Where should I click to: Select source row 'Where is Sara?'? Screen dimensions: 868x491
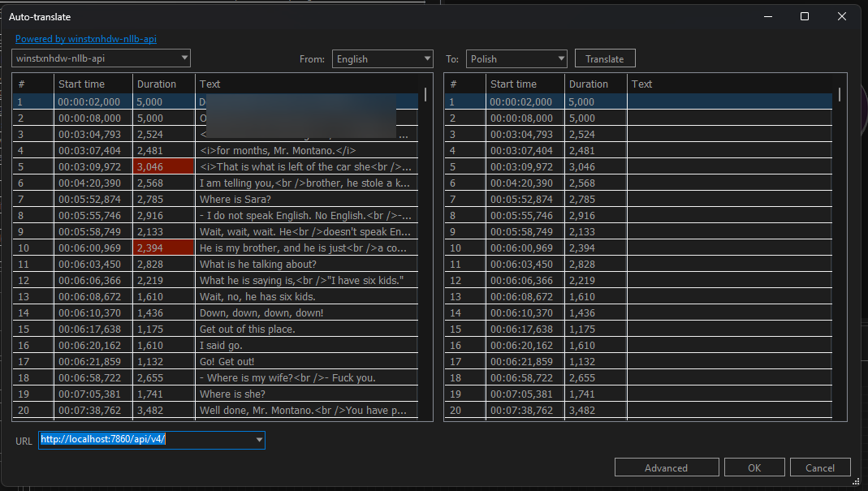[235, 200]
